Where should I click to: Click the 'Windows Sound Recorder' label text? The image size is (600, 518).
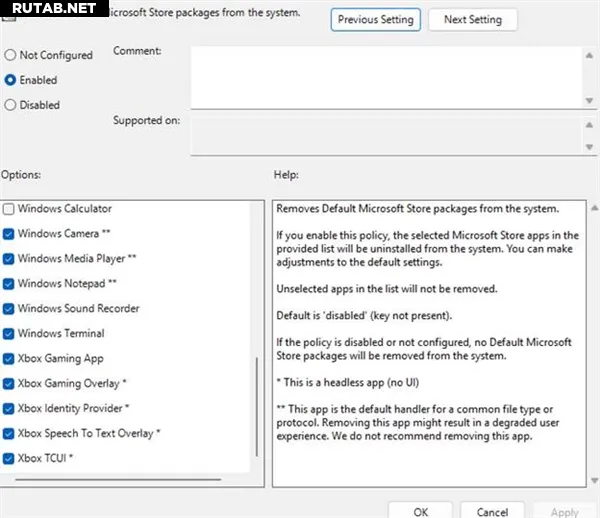79,308
